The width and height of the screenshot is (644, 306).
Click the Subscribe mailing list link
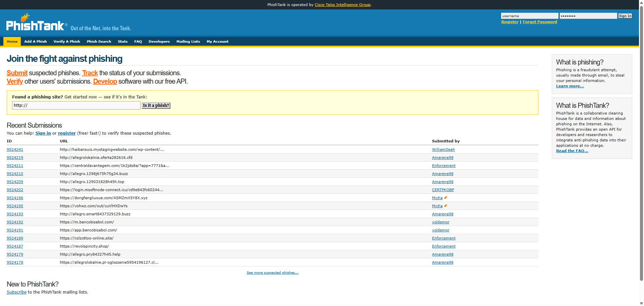tap(16, 292)
